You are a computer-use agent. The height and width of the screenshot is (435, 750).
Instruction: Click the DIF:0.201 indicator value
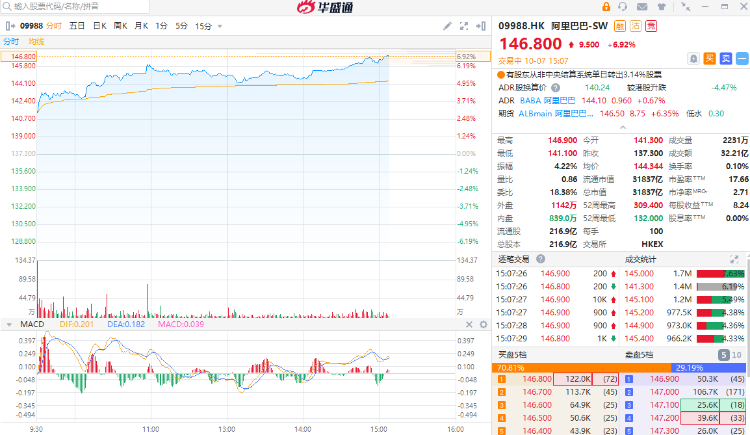pos(77,324)
